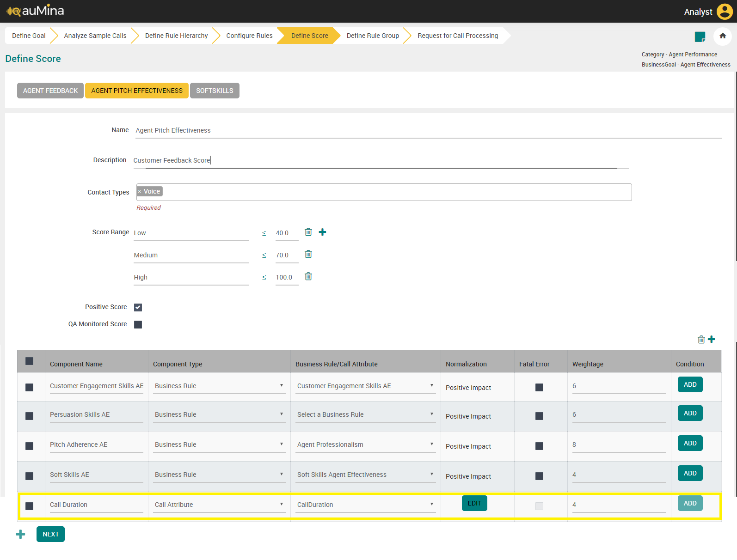Viewport: 737px width, 560px height.
Task: Click EDIT normalization for Call Duration
Action: [474, 503]
